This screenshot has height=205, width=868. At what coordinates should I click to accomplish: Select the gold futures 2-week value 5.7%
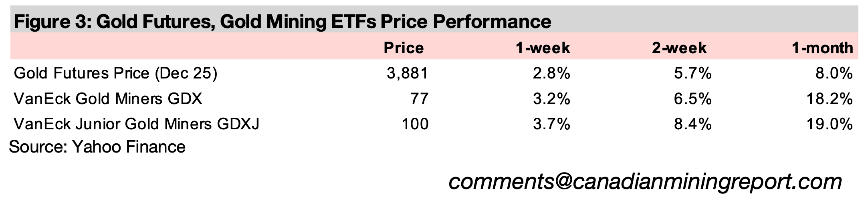coord(693,74)
